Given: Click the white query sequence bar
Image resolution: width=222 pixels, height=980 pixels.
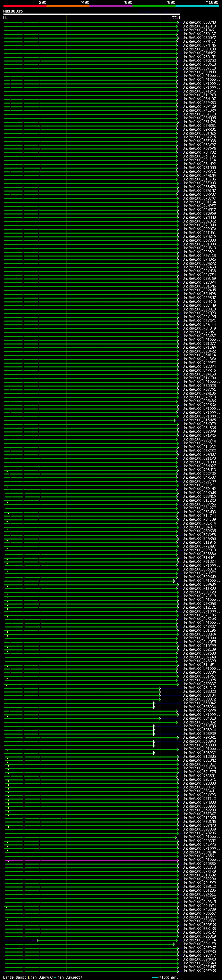Looking at the screenshot, I should (x=92, y=14).
